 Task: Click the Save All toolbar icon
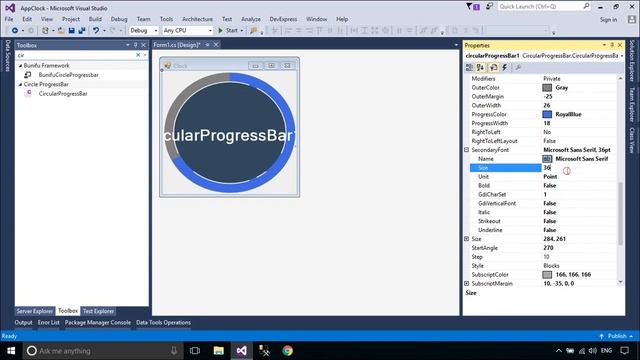(82, 31)
